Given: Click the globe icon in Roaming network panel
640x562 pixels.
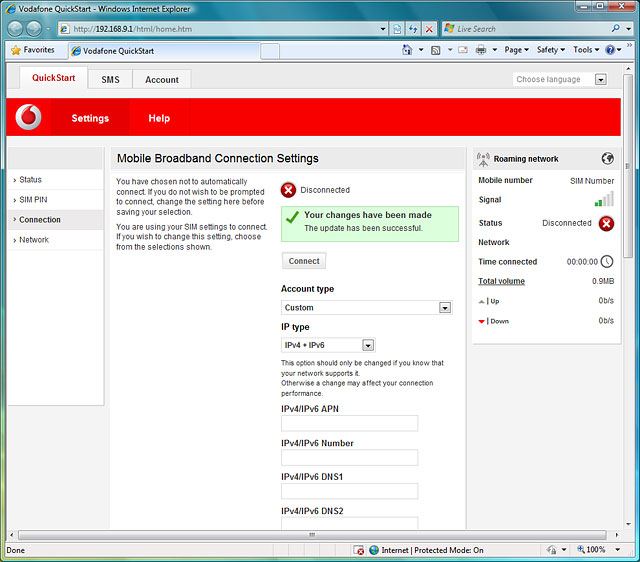Looking at the screenshot, I should (607, 158).
